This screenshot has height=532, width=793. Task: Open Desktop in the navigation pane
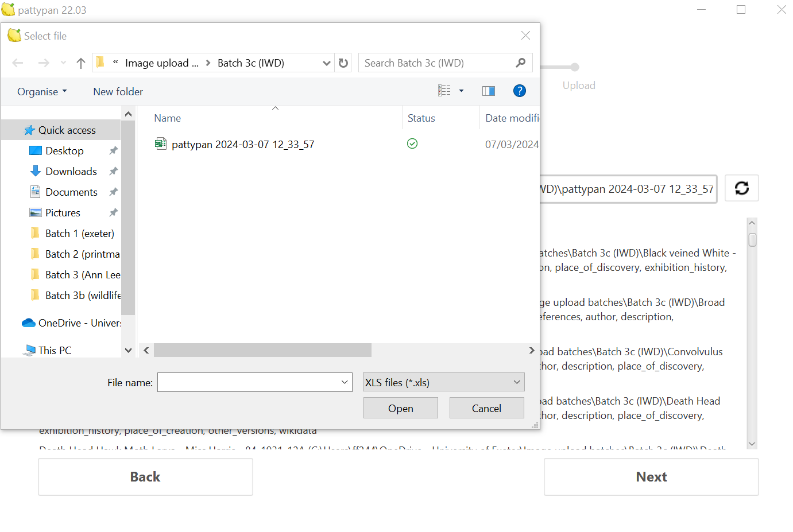point(65,151)
